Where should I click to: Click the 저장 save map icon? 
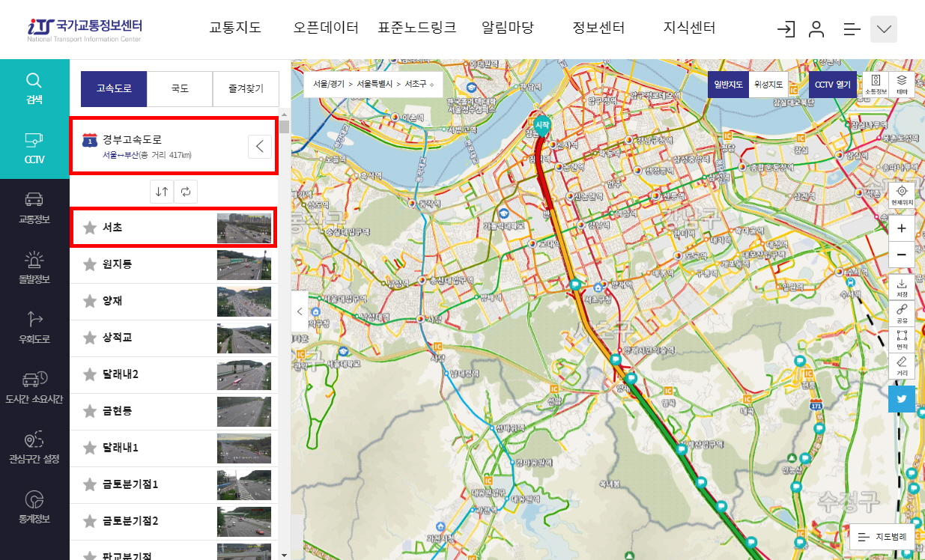[x=901, y=287]
